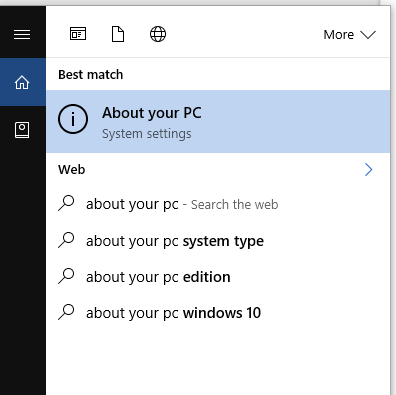Select 'about your pc - Search the web'
Image resolution: width=396 pixels, height=395 pixels.
tap(218, 204)
